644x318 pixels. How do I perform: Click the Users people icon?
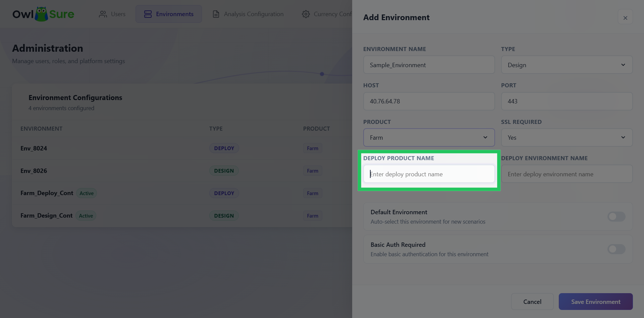point(103,14)
